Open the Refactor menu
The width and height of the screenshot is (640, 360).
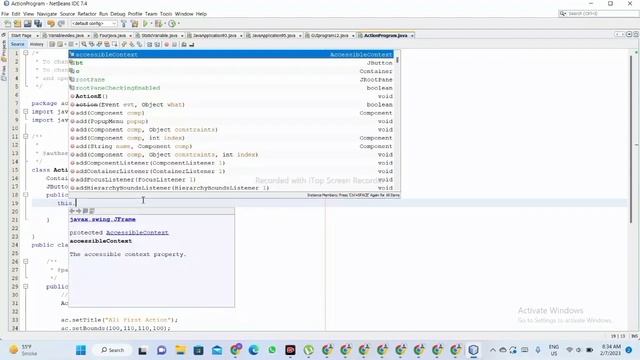click(x=87, y=14)
